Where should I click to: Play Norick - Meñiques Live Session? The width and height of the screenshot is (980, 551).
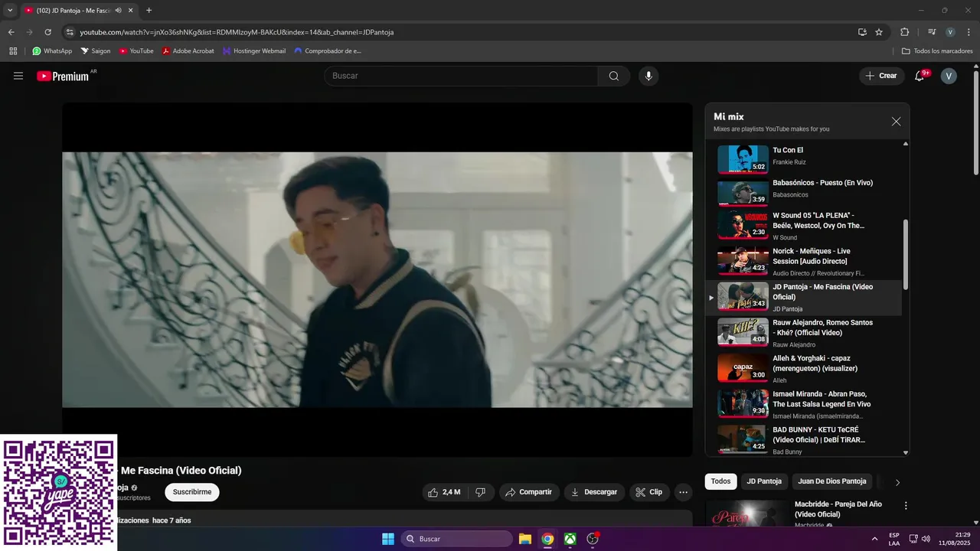click(x=804, y=262)
